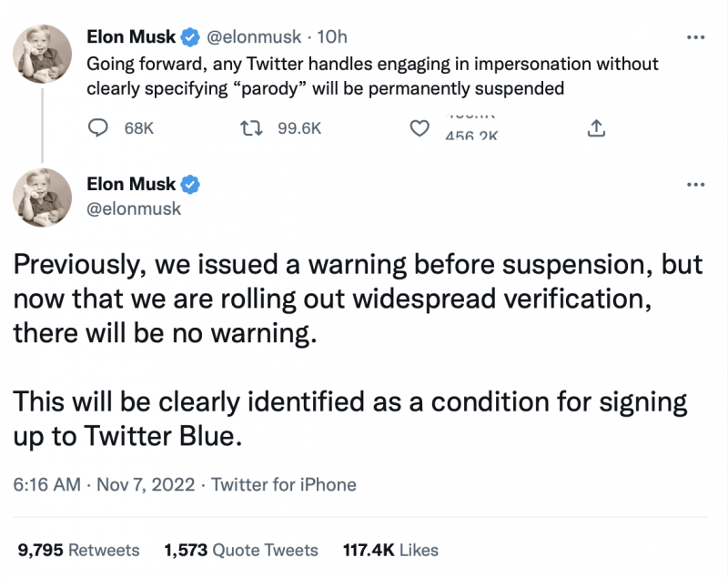The image size is (728, 578).
Task: Click the 99.6K retweet count
Action: click(x=299, y=128)
